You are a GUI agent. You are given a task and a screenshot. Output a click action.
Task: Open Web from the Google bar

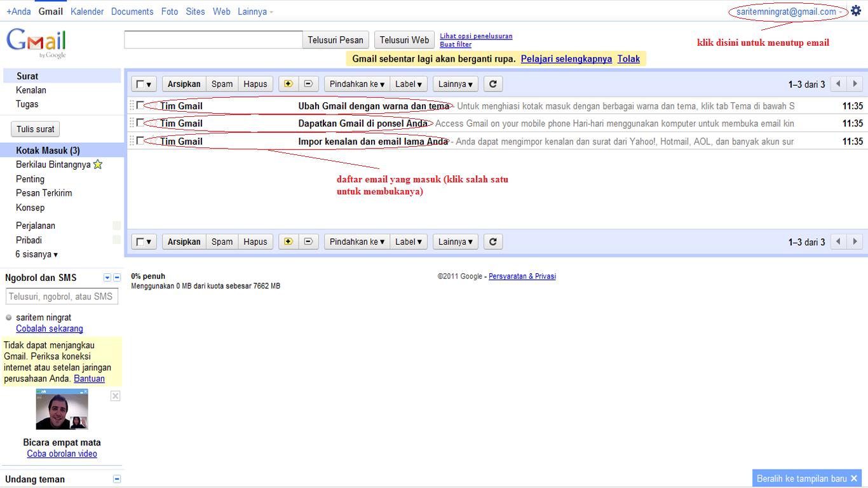[222, 11]
